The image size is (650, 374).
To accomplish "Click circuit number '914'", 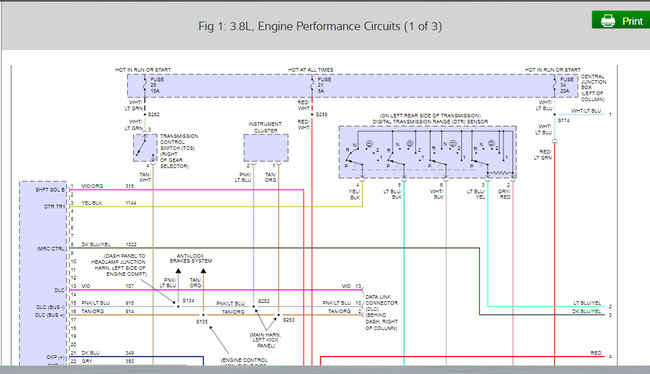I will (x=130, y=311).
